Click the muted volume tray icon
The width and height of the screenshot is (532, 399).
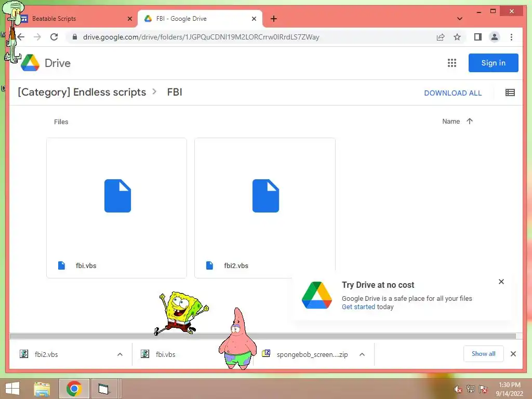point(458,389)
